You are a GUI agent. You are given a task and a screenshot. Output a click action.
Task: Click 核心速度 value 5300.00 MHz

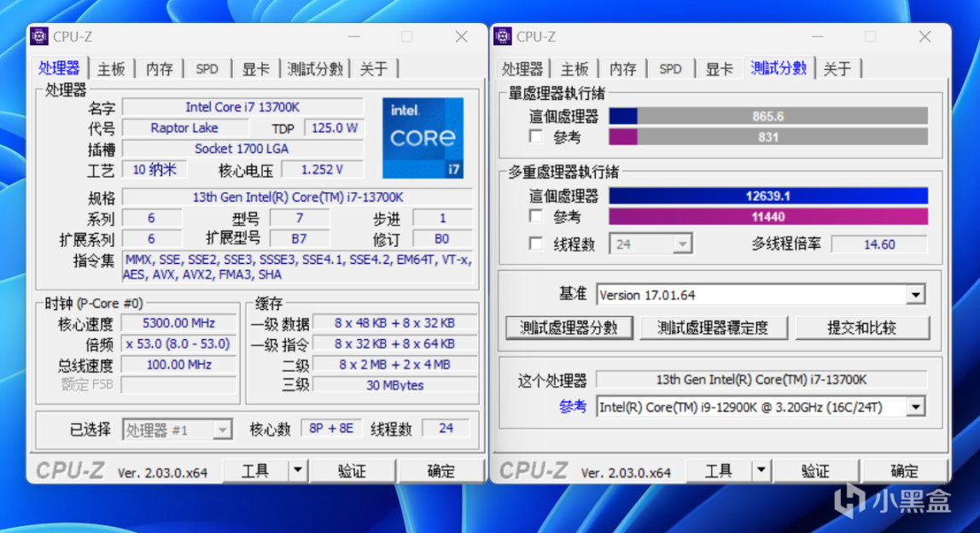point(178,323)
